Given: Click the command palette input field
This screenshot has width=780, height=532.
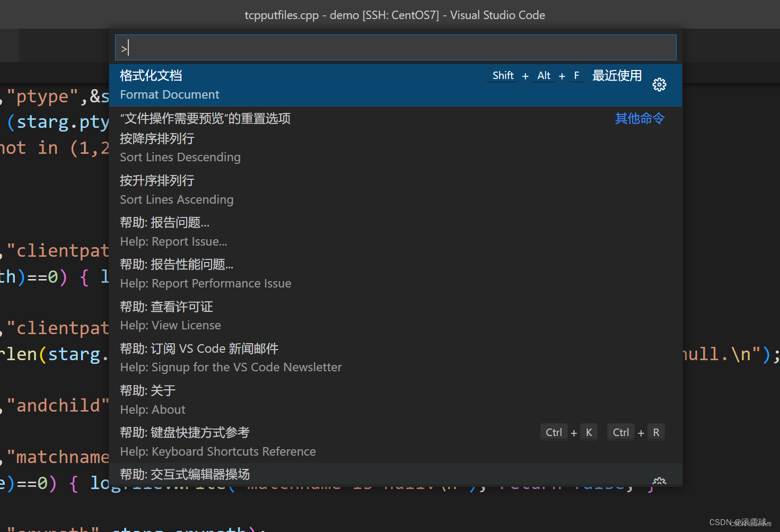Looking at the screenshot, I should [x=396, y=48].
